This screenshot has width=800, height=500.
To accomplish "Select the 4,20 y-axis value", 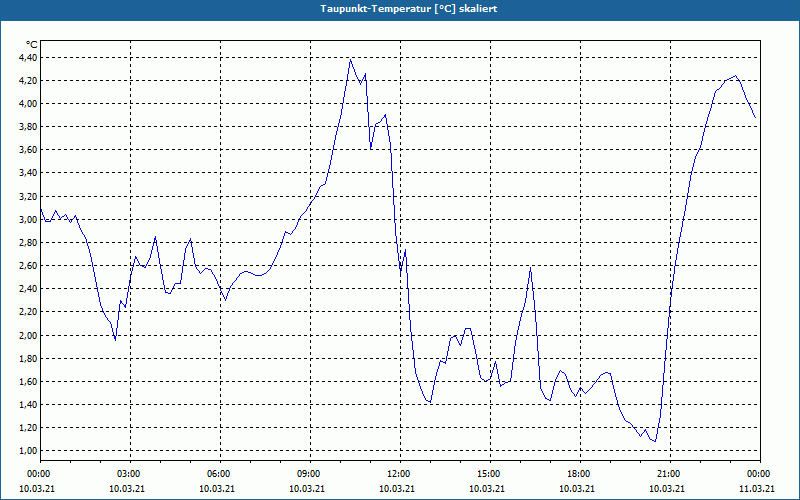I will pyautogui.click(x=28, y=81).
